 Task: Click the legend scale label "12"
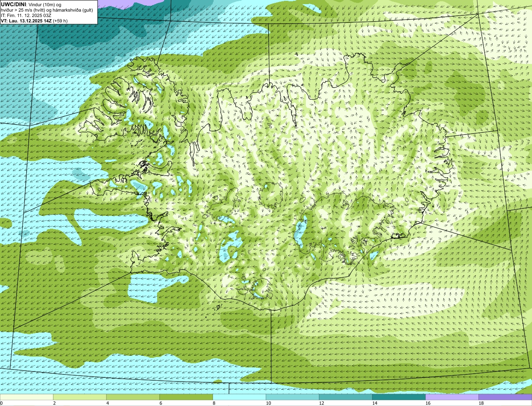click(322, 403)
